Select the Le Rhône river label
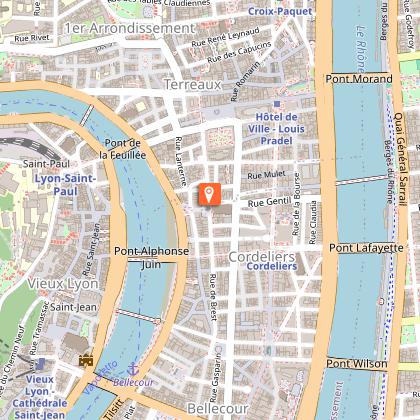The height and width of the screenshot is (420, 420). click(x=361, y=49)
